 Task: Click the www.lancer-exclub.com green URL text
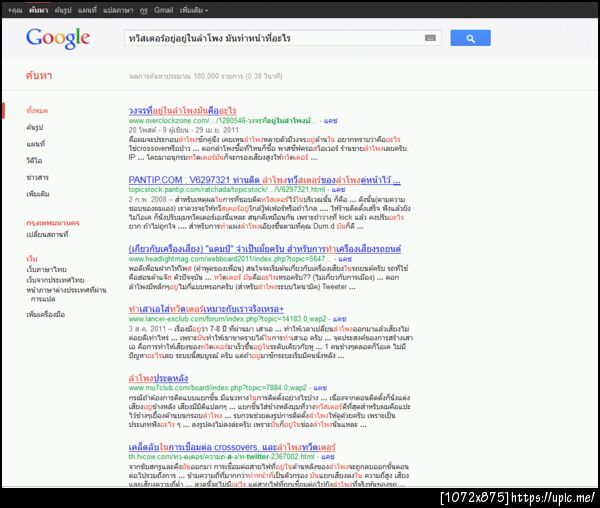click(x=227, y=319)
